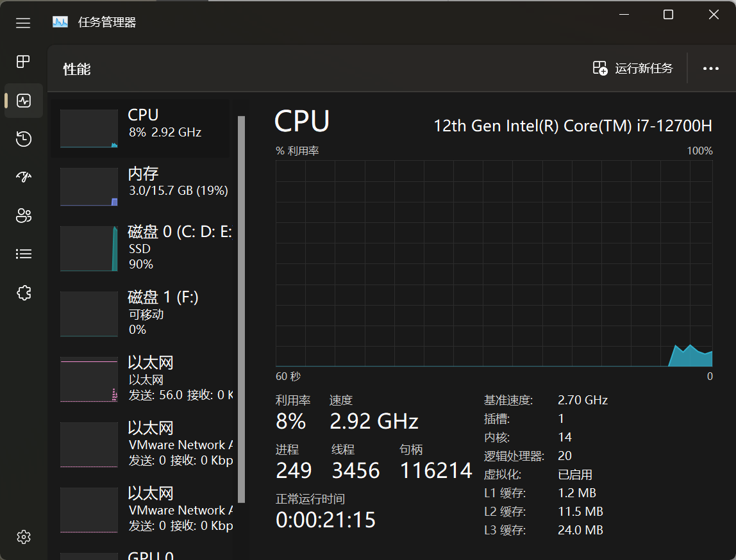Screen dimensions: 736x560
Task: Click the 虚拟化 value 已启用
Action: [x=575, y=475]
